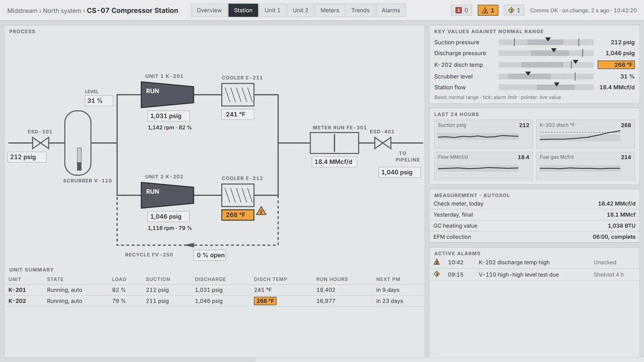Click the Meter Run FE-301 symbol
Screen dimensions: 644x362
pos(334,143)
